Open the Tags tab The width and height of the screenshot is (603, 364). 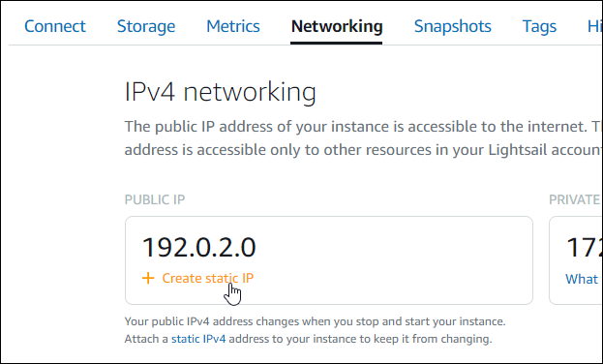(539, 26)
